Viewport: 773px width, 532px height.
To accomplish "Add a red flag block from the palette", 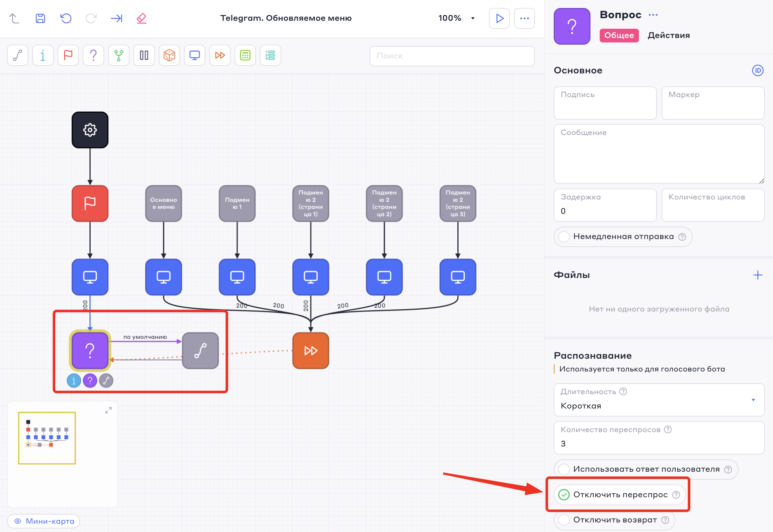I will (x=68, y=55).
